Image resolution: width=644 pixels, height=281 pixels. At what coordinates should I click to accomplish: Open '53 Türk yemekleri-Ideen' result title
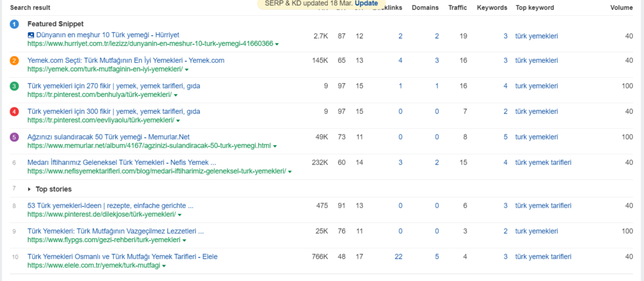[111, 206]
